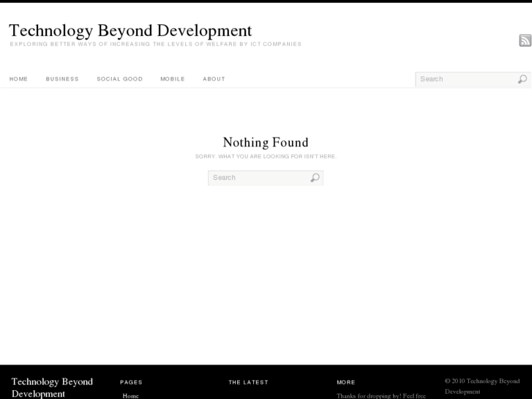Click the tagline about ICT companies

[156, 44]
